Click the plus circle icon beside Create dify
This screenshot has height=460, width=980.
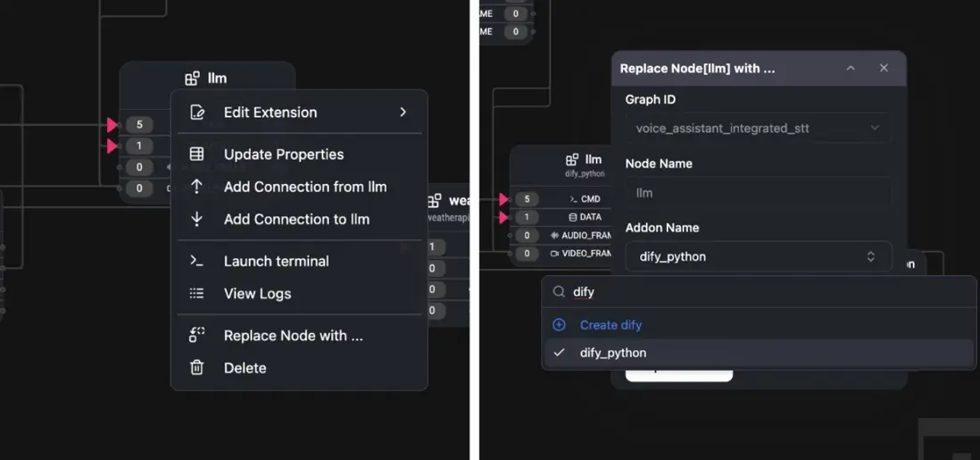(560, 325)
